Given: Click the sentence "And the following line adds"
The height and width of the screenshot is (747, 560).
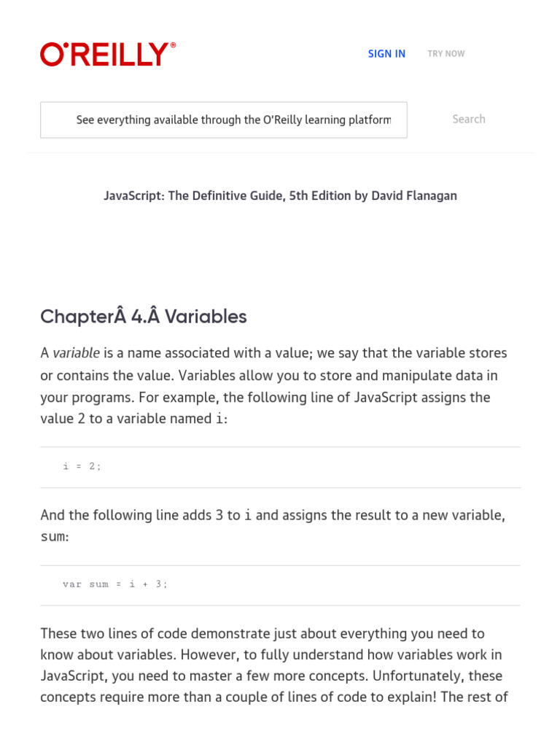Looking at the screenshot, I should (x=131, y=516).
